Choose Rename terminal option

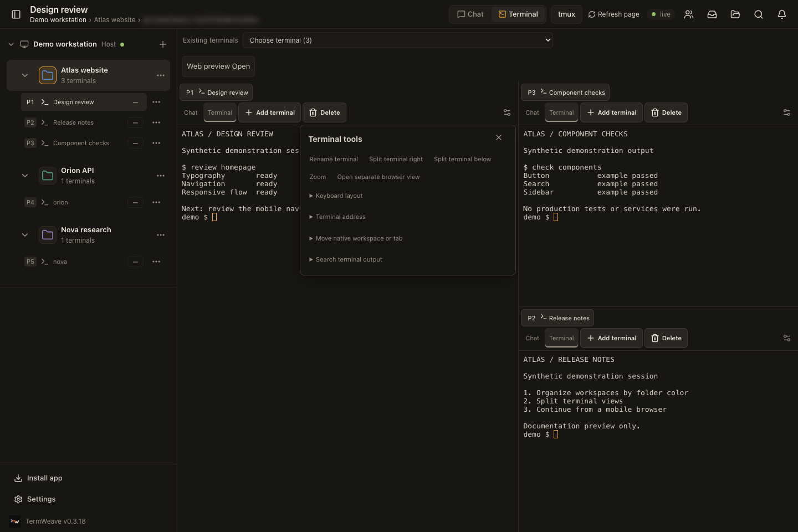point(334,159)
